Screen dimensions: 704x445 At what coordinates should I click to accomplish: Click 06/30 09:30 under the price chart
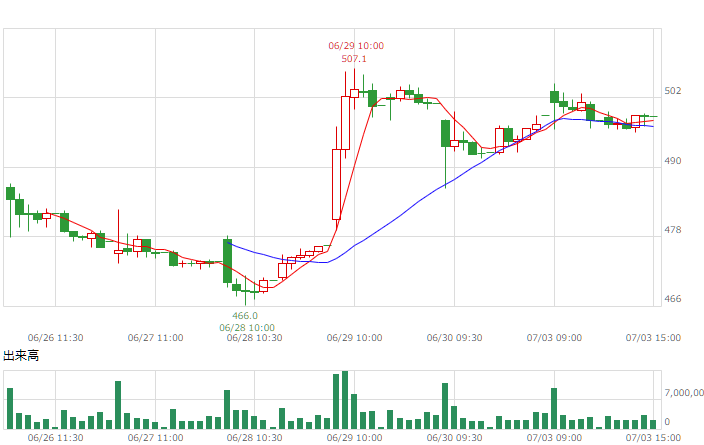pyautogui.click(x=454, y=338)
